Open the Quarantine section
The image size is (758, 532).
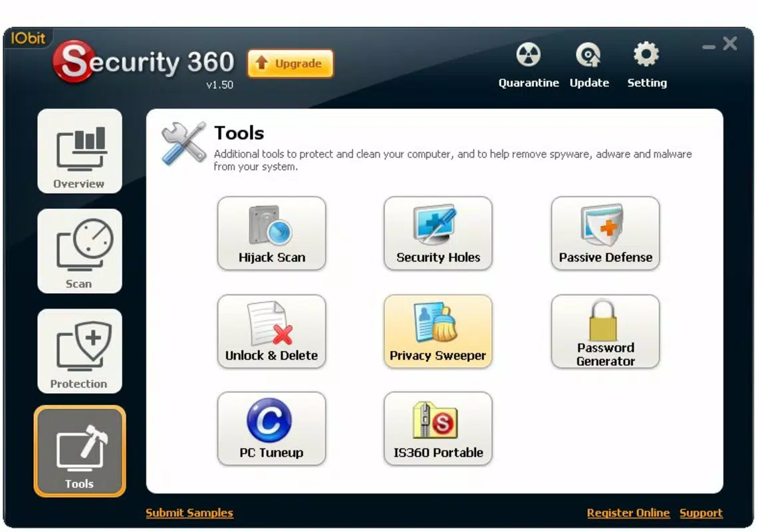(529, 65)
